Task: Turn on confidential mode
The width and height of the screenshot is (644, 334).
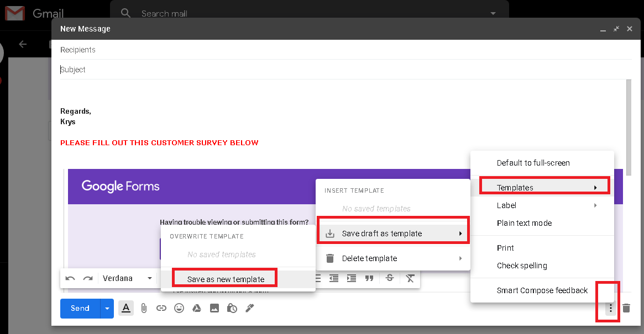Action: pos(232,308)
